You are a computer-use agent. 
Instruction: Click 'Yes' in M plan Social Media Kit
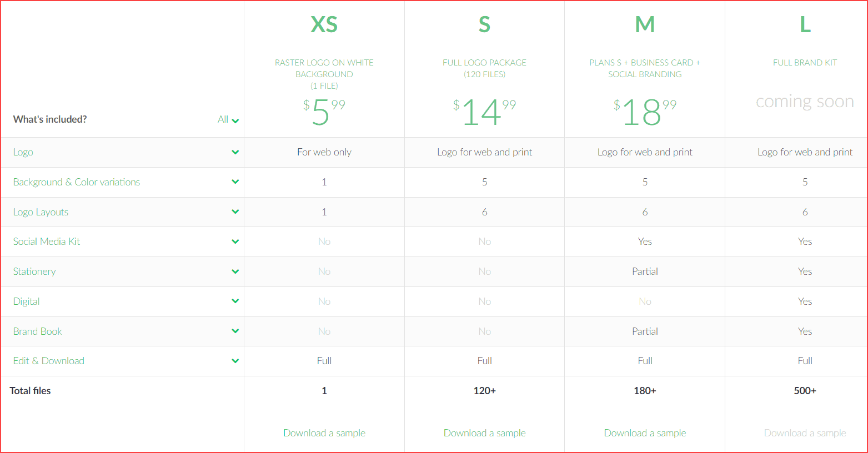pyautogui.click(x=645, y=241)
